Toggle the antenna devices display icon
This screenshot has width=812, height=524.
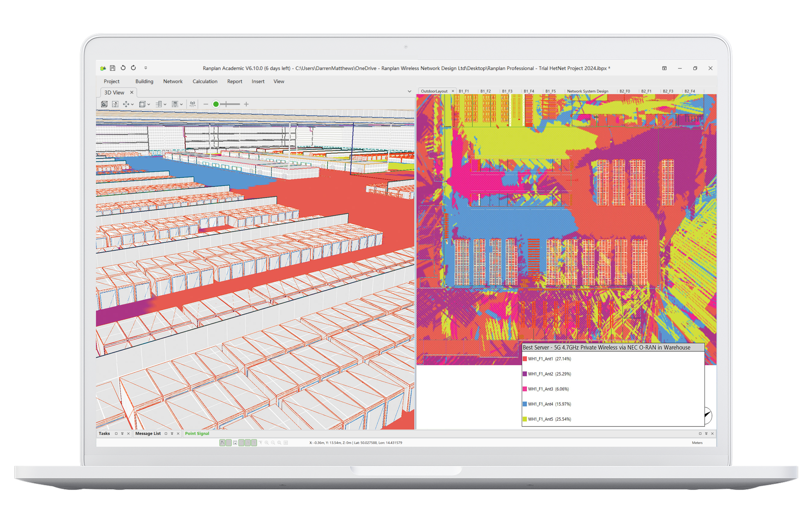[193, 104]
